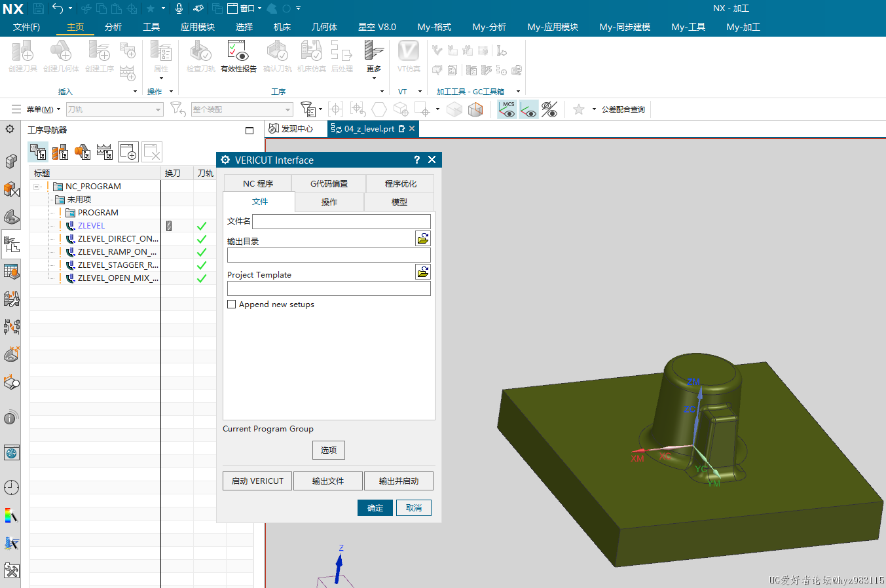The height and width of the screenshot is (588, 886).
Task: Select the 模型 tab in VERICUT dialog
Action: point(399,202)
